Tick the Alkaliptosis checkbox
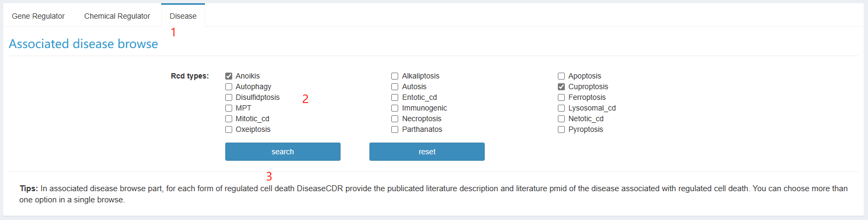Image resolution: width=868 pixels, height=220 pixels. [x=395, y=76]
